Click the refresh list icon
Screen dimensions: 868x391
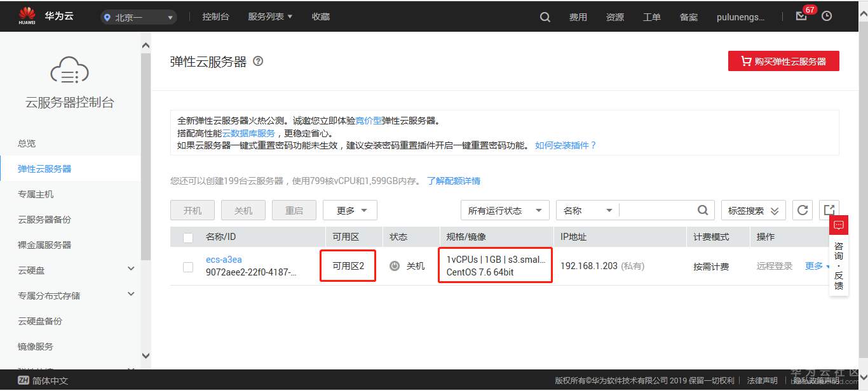click(x=803, y=210)
